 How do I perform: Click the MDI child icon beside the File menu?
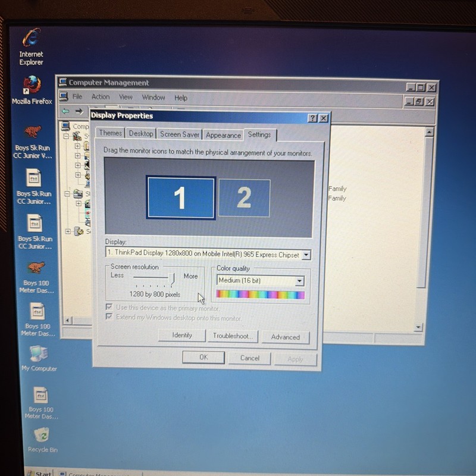click(x=64, y=96)
